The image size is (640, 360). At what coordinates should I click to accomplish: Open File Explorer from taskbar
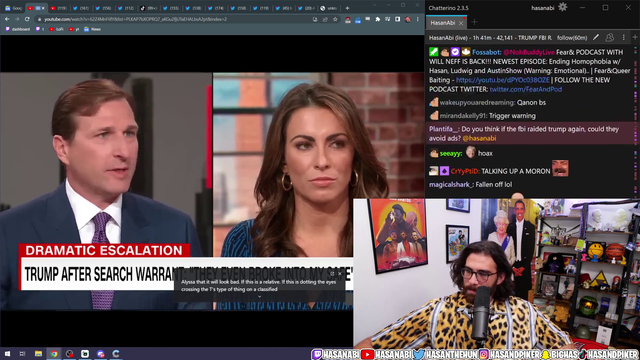click(x=38, y=354)
